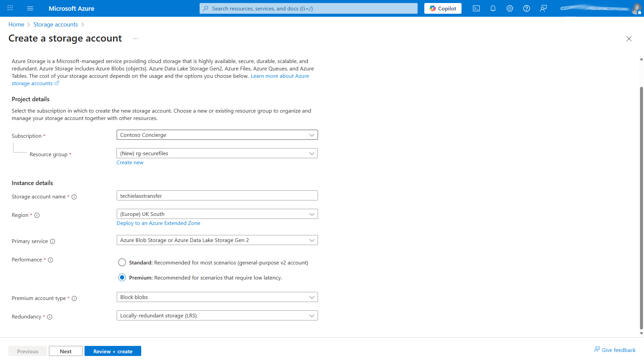The image size is (644, 362).
Task: Select the Standard performance option
Action: point(122,262)
